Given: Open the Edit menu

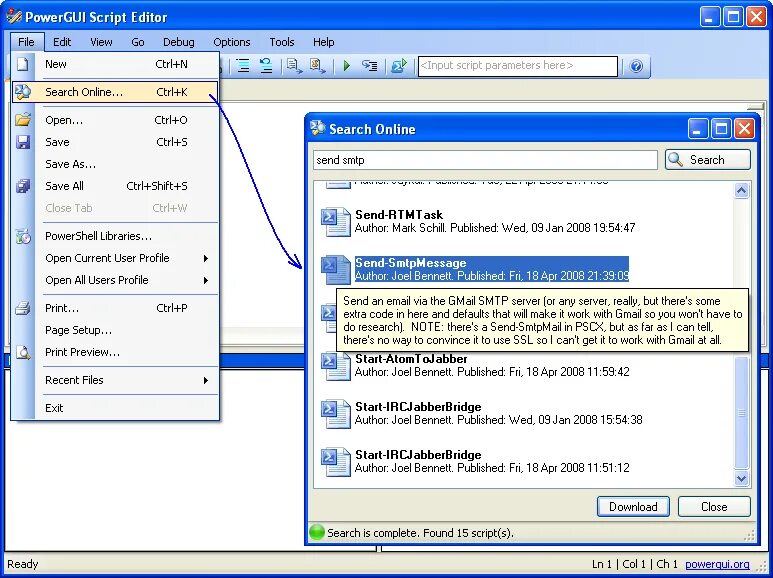Looking at the screenshot, I should pos(62,42).
